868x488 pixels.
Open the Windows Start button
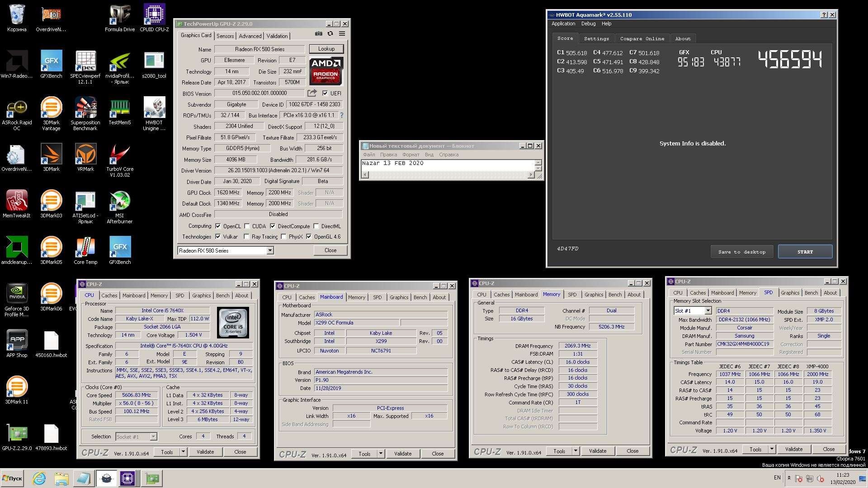point(12,479)
